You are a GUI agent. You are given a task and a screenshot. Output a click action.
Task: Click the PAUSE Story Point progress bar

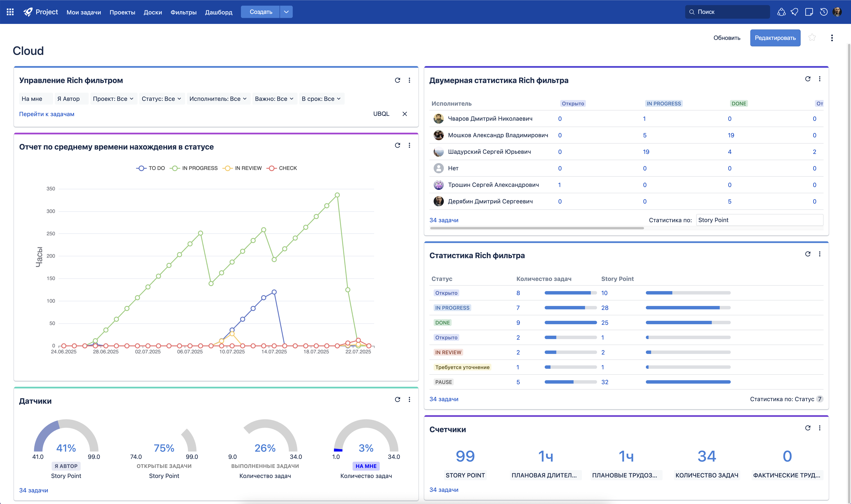[x=688, y=382]
